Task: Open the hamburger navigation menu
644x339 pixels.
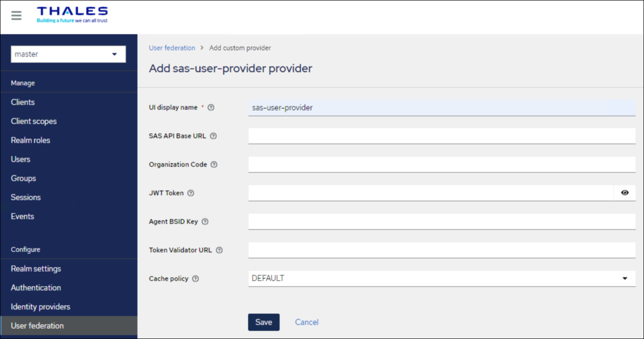Action: (x=16, y=16)
